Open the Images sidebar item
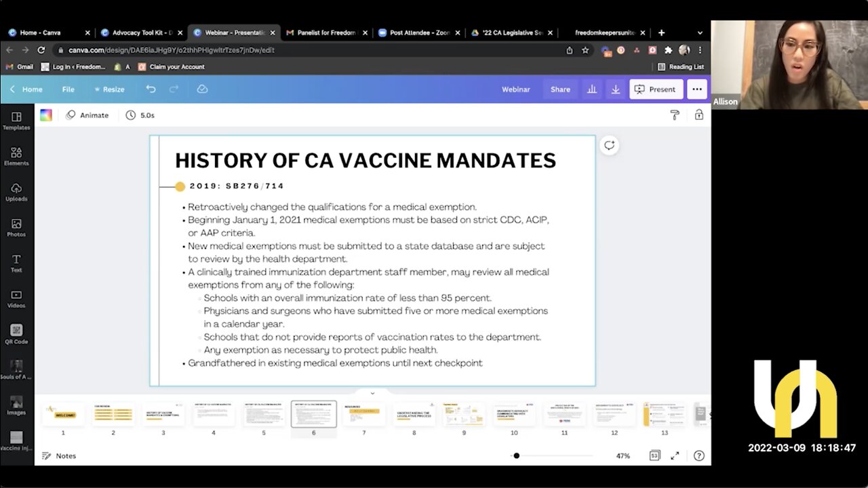Image resolution: width=868 pixels, height=488 pixels. pos(16,405)
